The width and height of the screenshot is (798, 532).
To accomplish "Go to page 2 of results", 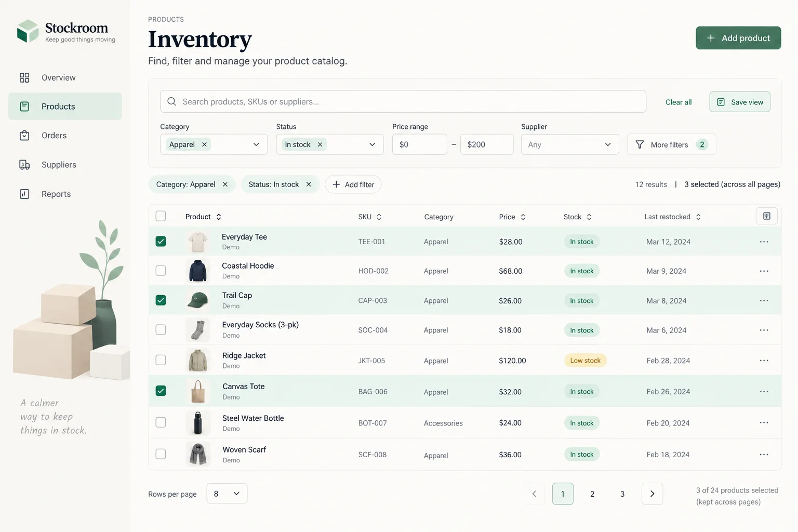I will (x=592, y=494).
